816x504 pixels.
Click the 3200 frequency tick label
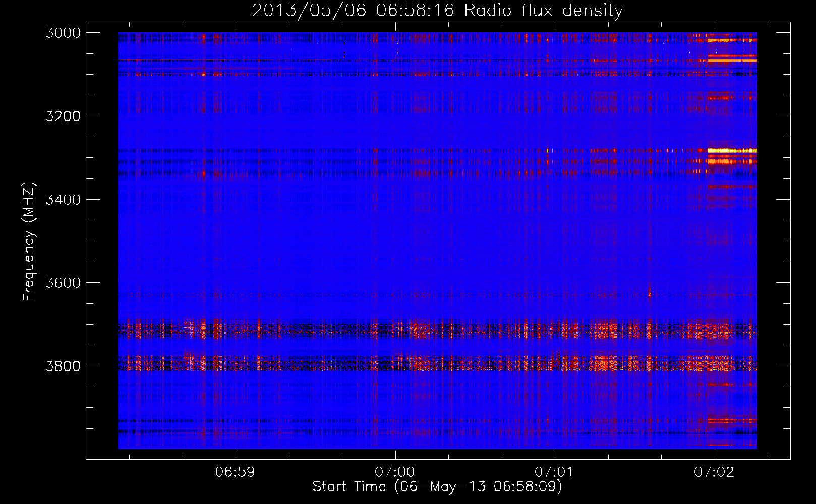pos(63,116)
